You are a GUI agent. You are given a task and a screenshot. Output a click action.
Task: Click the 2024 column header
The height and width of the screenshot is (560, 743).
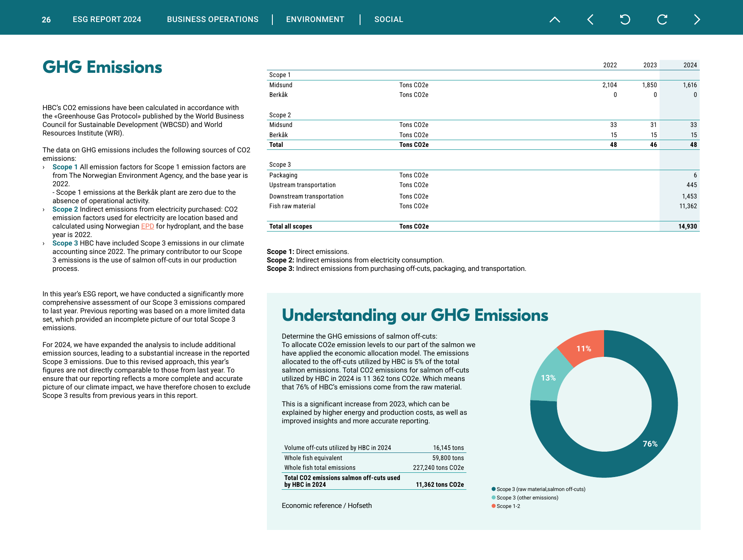pos(690,65)
